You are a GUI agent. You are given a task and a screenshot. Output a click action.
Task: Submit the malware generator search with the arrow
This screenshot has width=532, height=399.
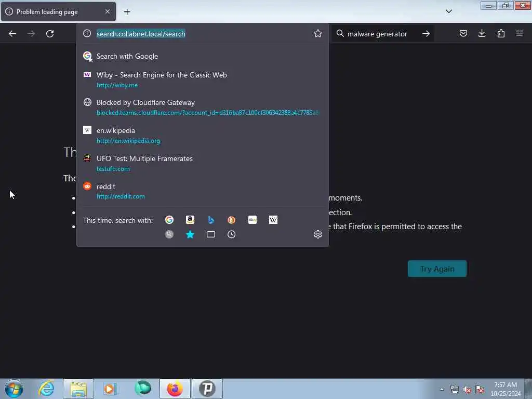point(426,34)
